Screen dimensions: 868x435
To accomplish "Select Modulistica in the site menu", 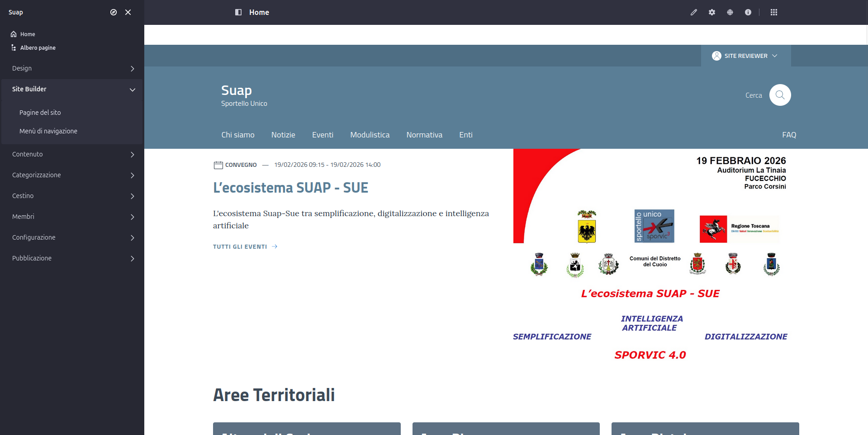I will pyautogui.click(x=370, y=135).
